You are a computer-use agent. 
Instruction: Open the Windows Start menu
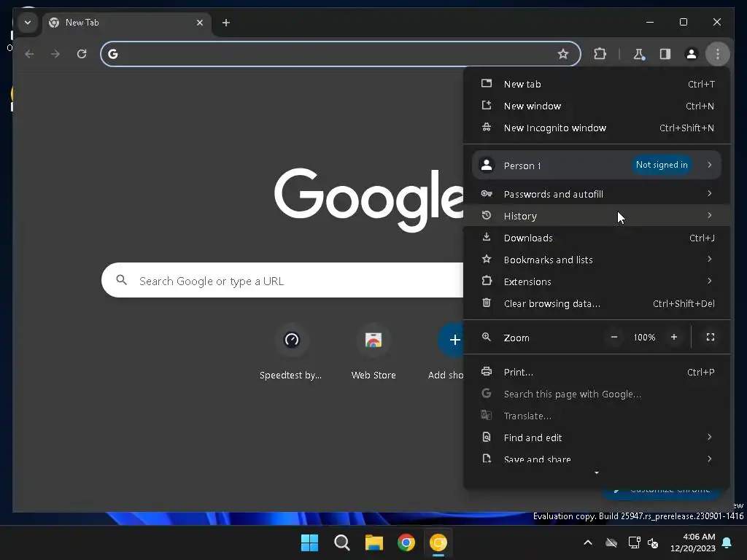click(309, 542)
